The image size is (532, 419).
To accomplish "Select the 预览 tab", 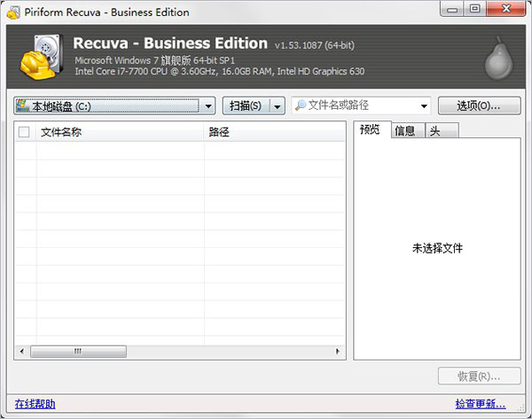I will (x=370, y=130).
